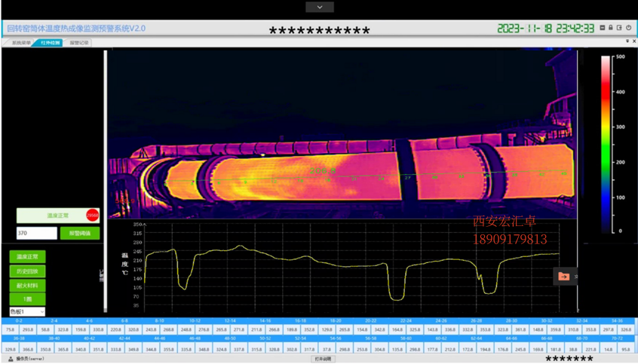The height and width of the screenshot is (364, 638).
Task: Click the operator user icon in status bar
Action: coord(11,359)
